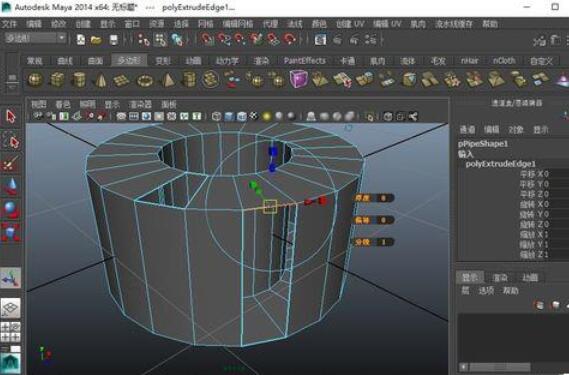Screen dimensions: 569x375
Task: Switch to the nCloth shelf tab
Action: (504, 61)
